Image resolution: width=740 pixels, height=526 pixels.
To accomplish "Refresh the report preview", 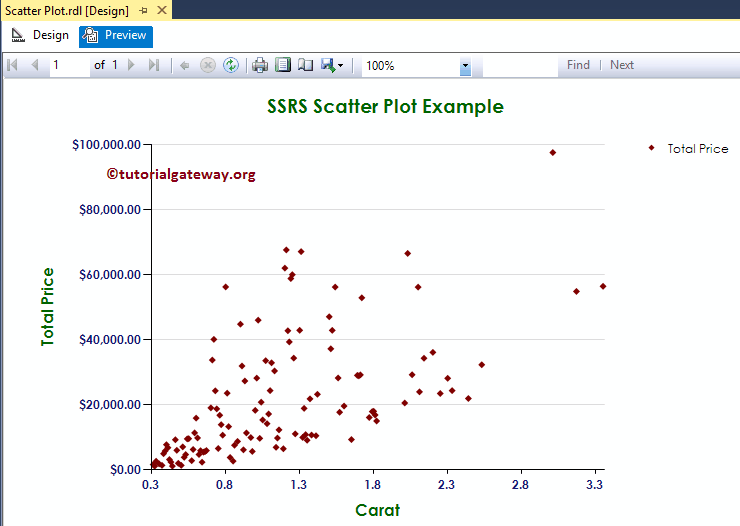I will 231,65.
